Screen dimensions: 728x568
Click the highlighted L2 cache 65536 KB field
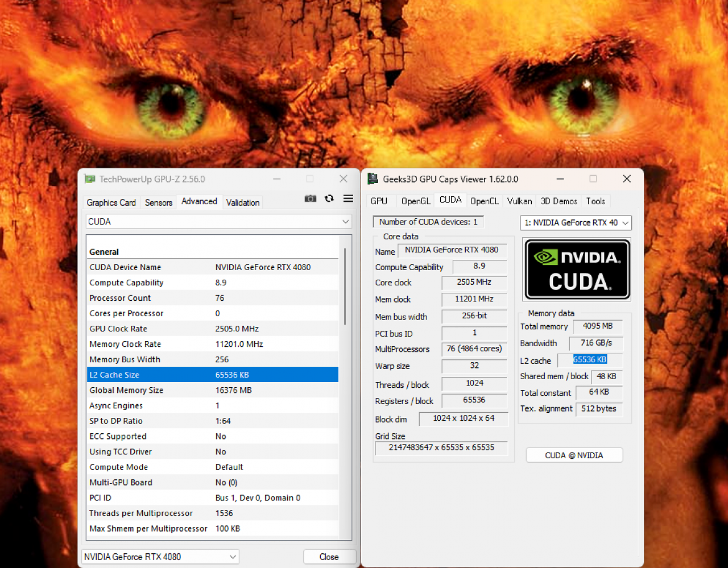click(x=590, y=360)
